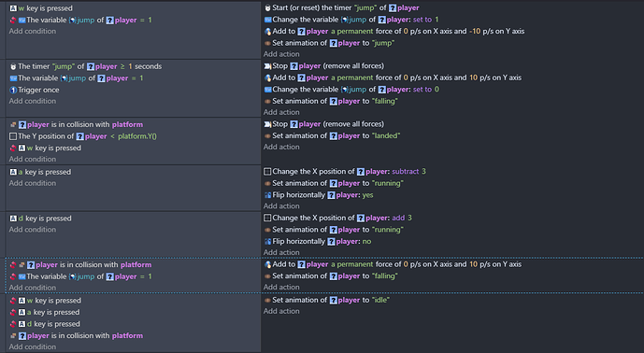Select the platform.Y() expression parameter
The width and height of the screenshot is (644, 353).
(x=137, y=136)
